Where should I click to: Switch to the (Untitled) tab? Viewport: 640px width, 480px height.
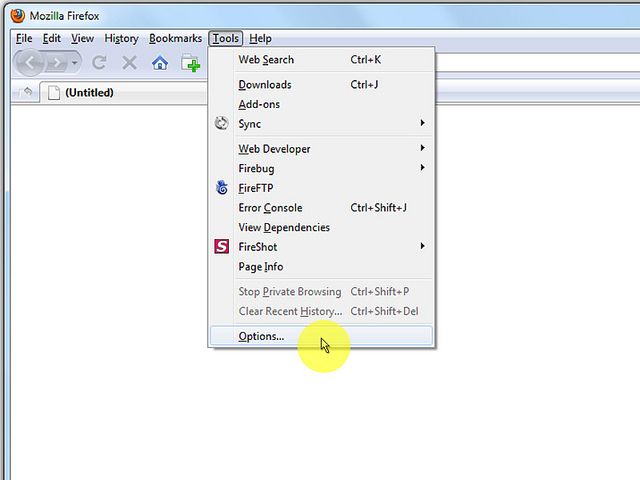[88, 93]
